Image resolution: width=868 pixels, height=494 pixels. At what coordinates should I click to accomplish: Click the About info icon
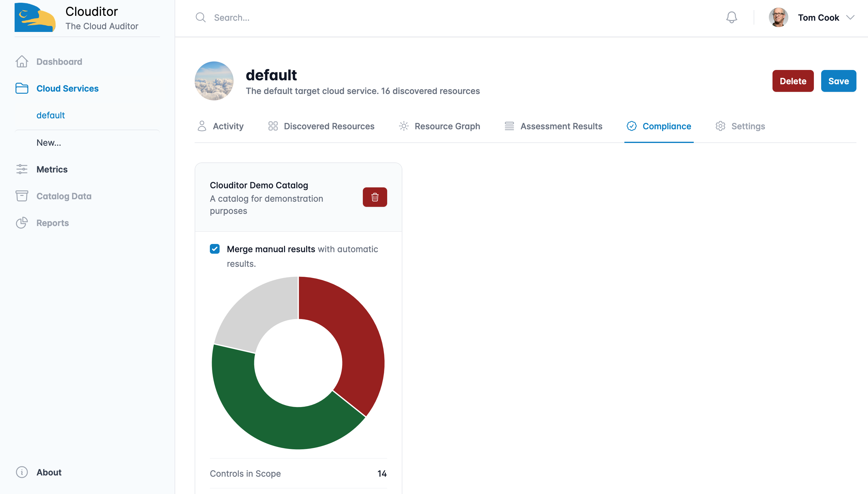(22, 472)
